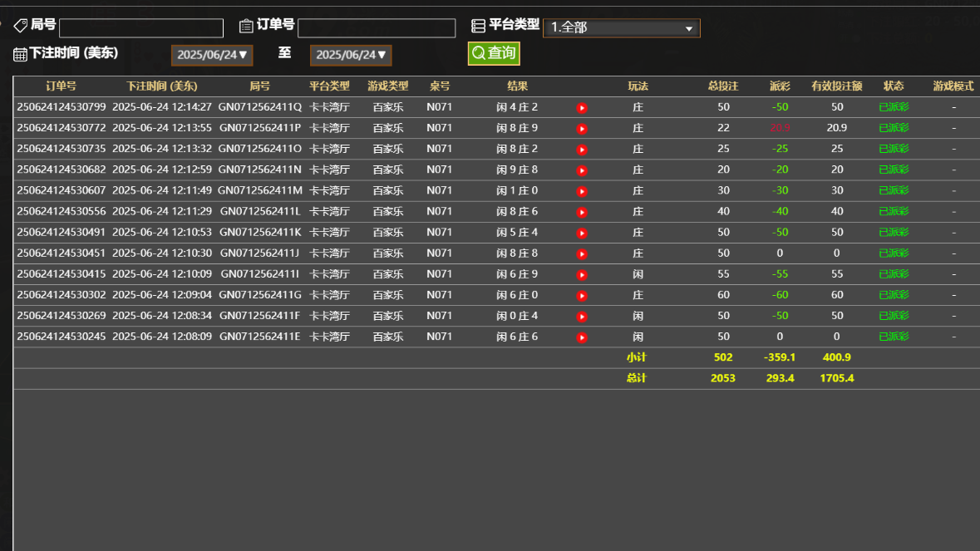Viewport: 980px width, 551px height.
Task: Click replay icon for order 250624124530735
Action: tap(582, 150)
